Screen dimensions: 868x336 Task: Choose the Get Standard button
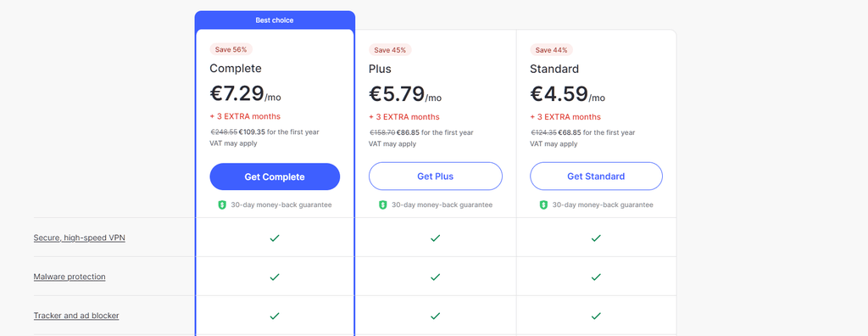(596, 176)
